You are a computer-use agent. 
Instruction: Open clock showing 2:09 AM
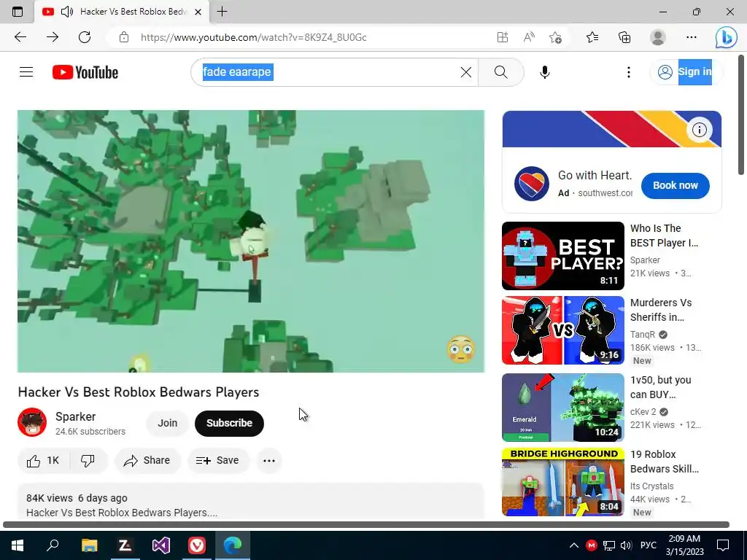(x=684, y=545)
